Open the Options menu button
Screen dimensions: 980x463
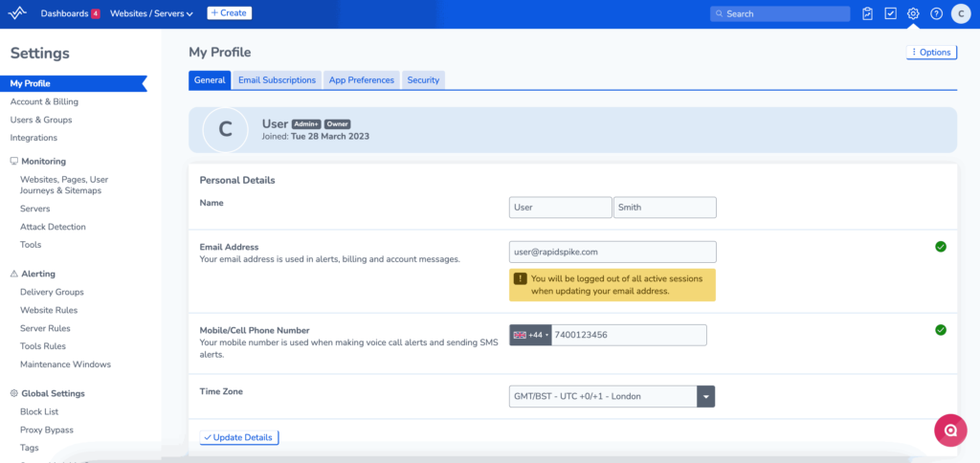pyautogui.click(x=931, y=53)
